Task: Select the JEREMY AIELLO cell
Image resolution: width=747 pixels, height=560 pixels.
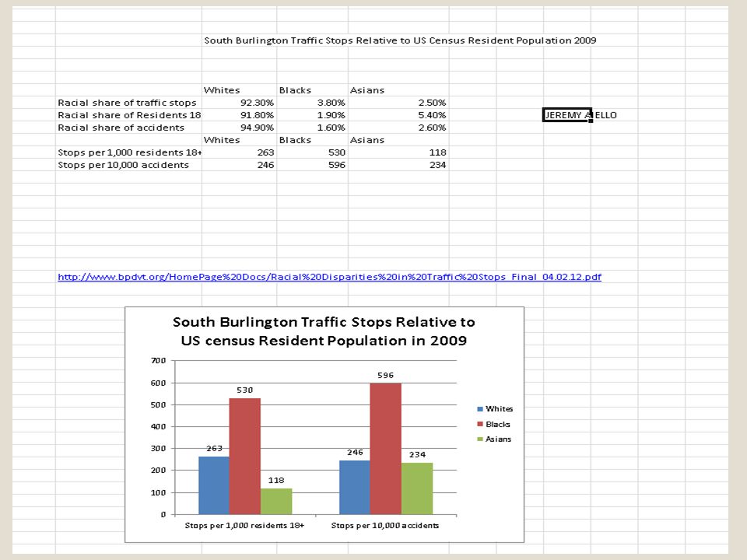Action: coord(567,115)
